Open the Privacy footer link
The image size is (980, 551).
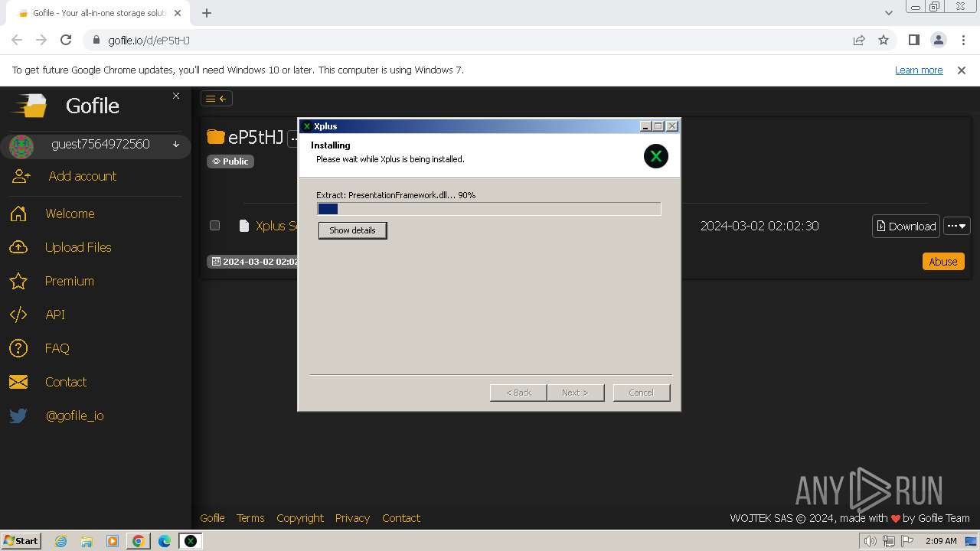[352, 518]
